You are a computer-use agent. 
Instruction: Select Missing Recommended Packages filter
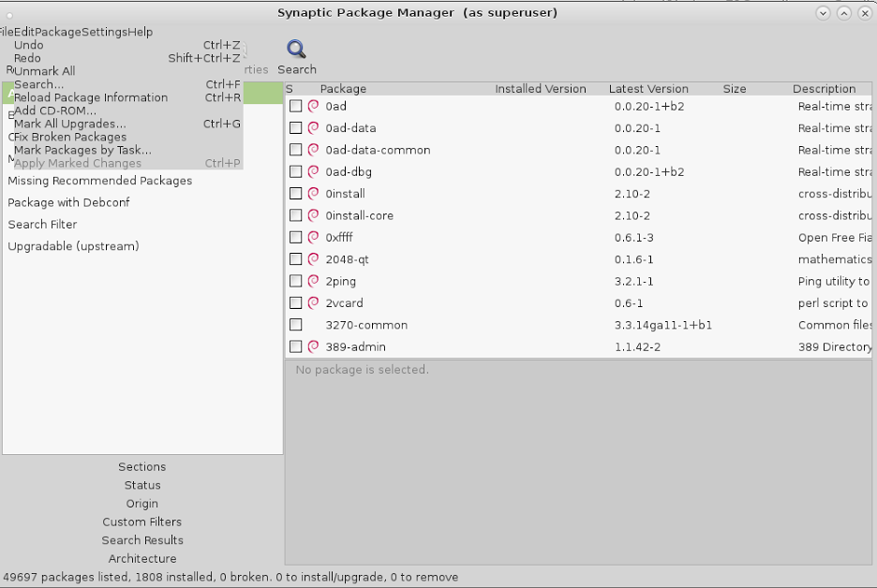point(99,181)
